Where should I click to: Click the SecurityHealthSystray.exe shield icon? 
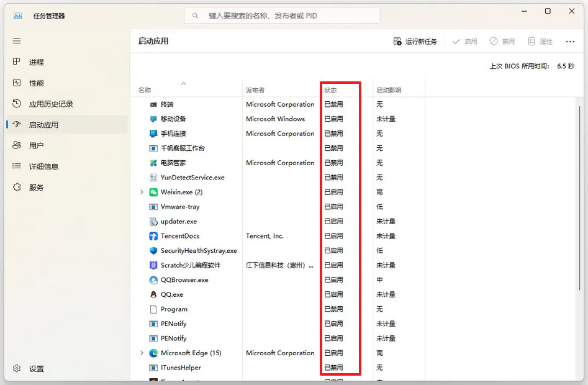[x=153, y=250]
